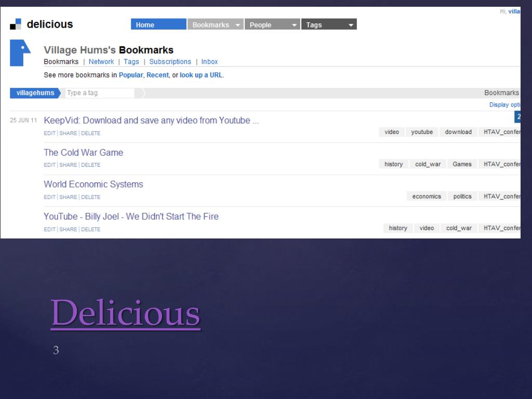The image size is (532, 399).
Task: Focus the 'Type a tag' input field
Action: pos(100,93)
